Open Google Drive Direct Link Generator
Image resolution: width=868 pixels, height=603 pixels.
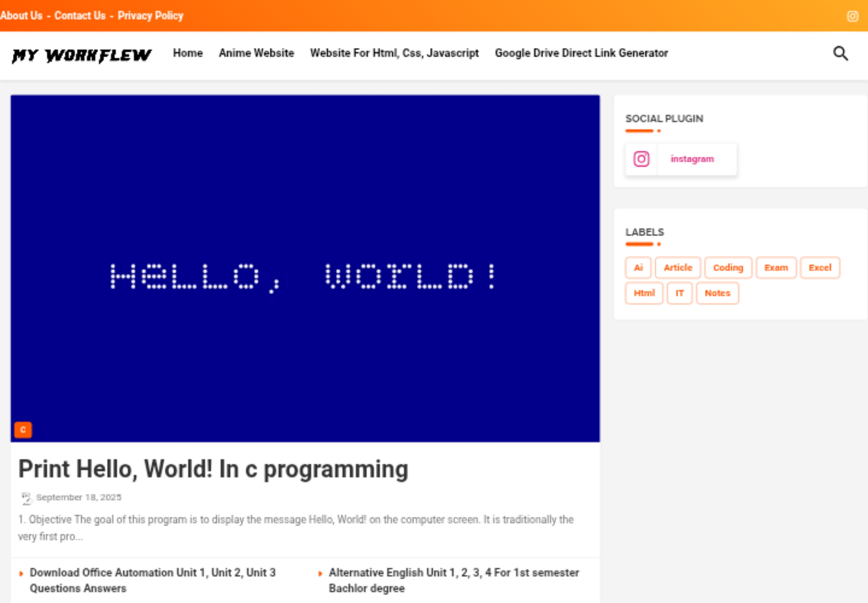(581, 53)
